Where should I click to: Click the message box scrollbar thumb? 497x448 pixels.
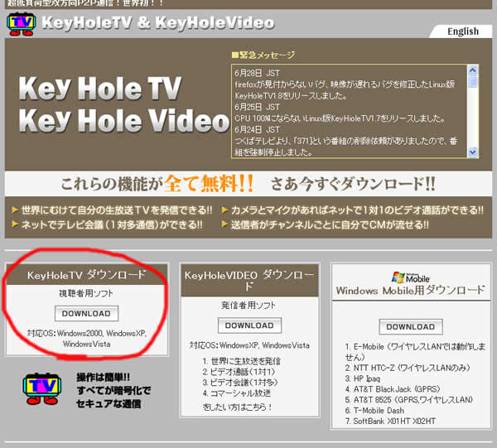click(473, 81)
